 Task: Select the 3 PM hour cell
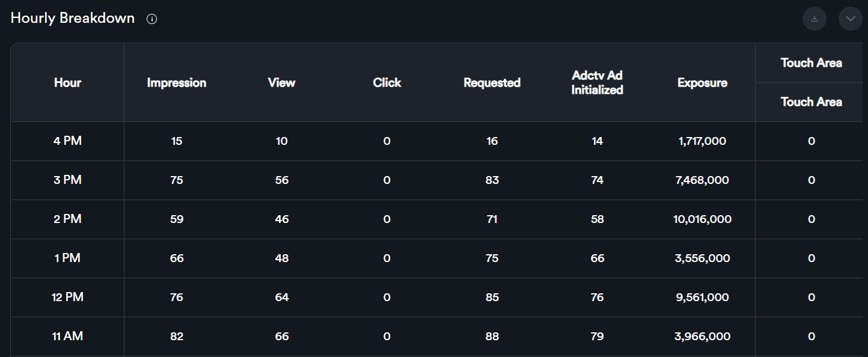point(67,180)
